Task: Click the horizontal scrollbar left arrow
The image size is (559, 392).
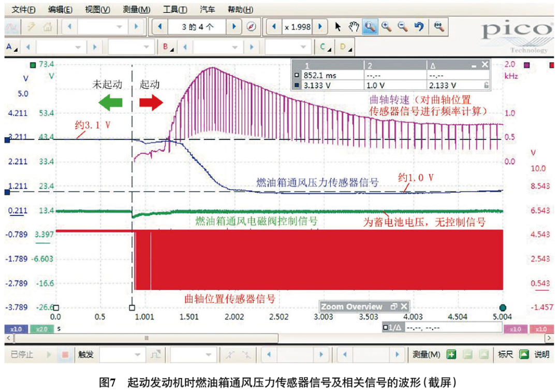Action: [x=9, y=338]
